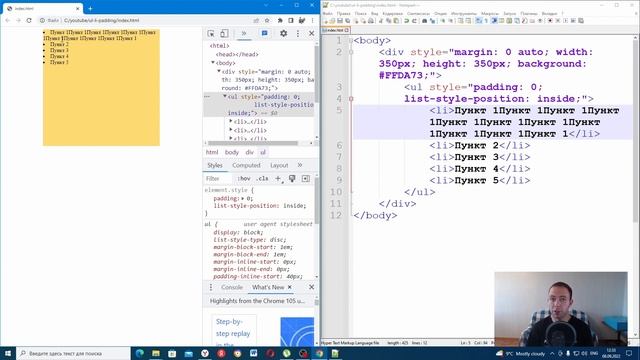The image size is (640, 360).
Task: Select div in the Elements breadcrumb
Action: click(249, 152)
